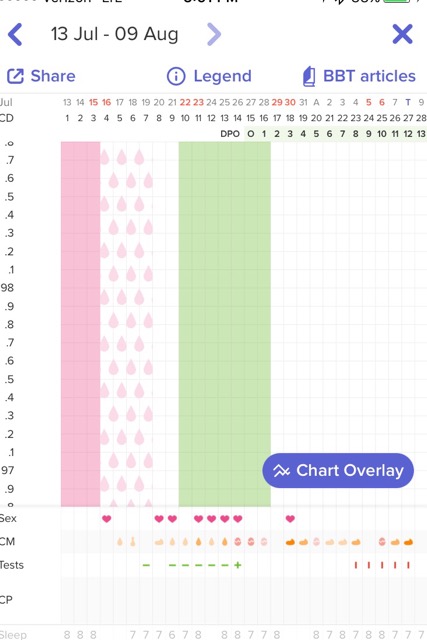427x640 pixels.
Task: Tap the Legend text link
Action: coord(222,76)
